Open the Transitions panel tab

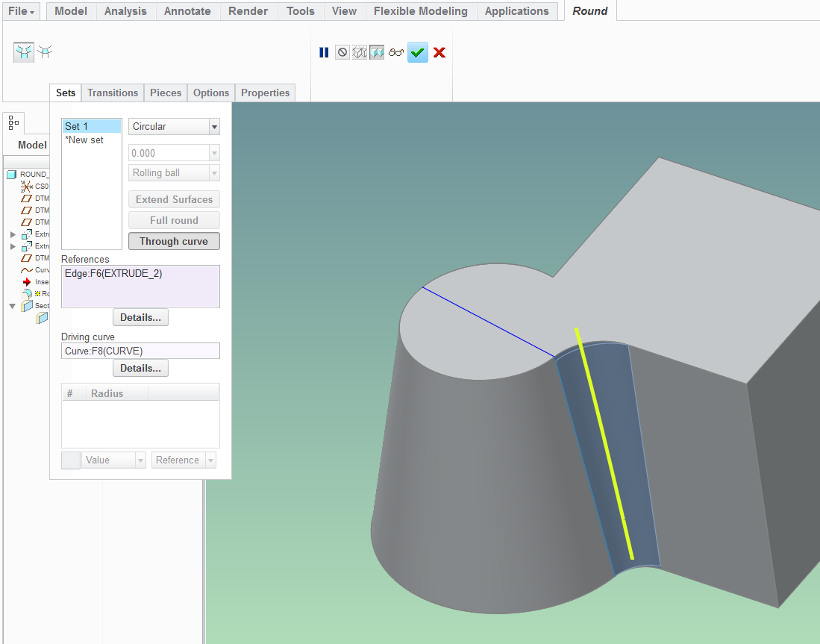(113, 93)
